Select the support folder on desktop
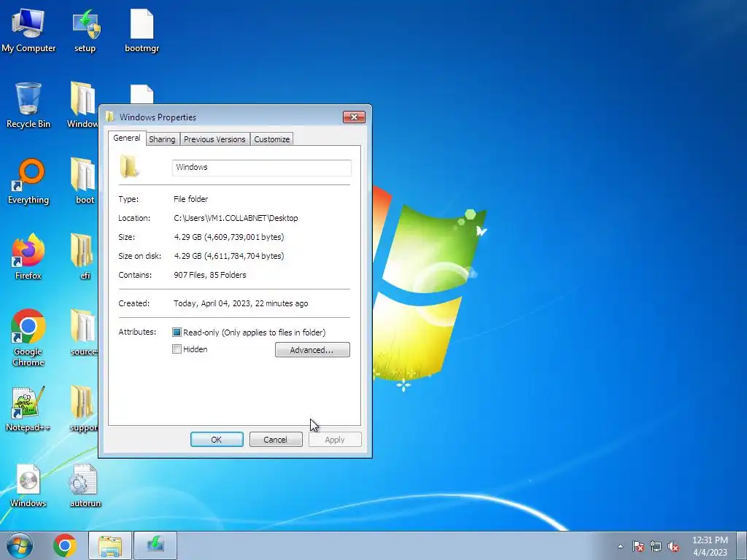 [84, 409]
